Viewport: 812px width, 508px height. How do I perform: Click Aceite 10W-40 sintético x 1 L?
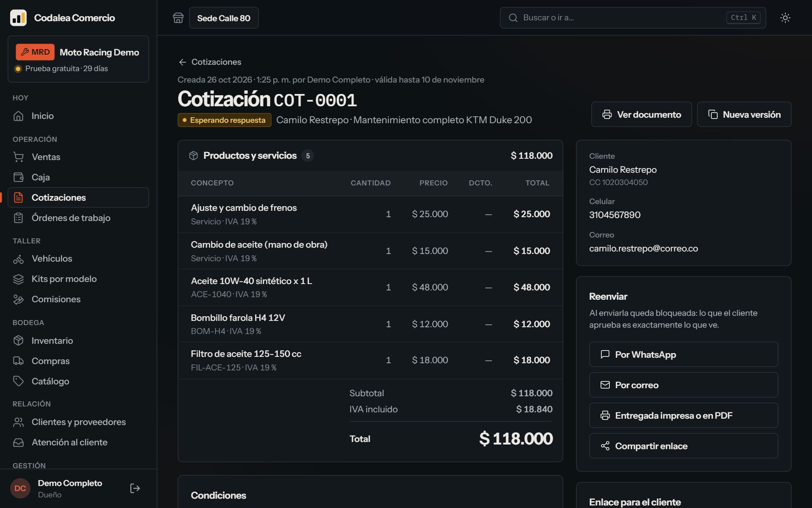[x=251, y=281]
